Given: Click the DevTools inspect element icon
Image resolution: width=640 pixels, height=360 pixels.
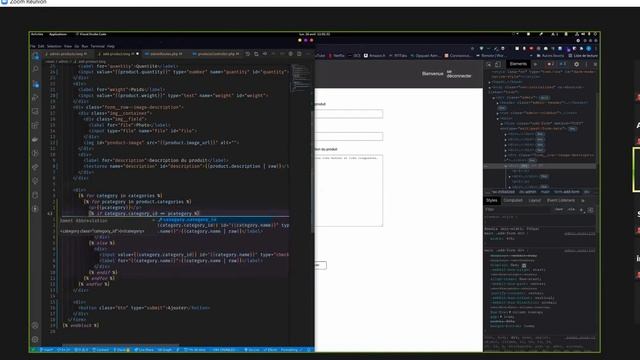Looking at the screenshot, I should point(489,64).
